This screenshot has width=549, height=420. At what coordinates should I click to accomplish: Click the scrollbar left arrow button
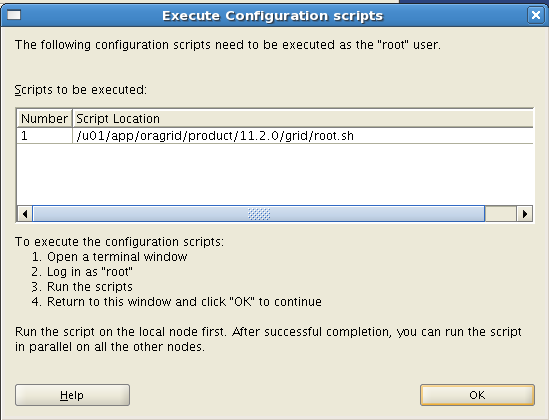point(25,214)
